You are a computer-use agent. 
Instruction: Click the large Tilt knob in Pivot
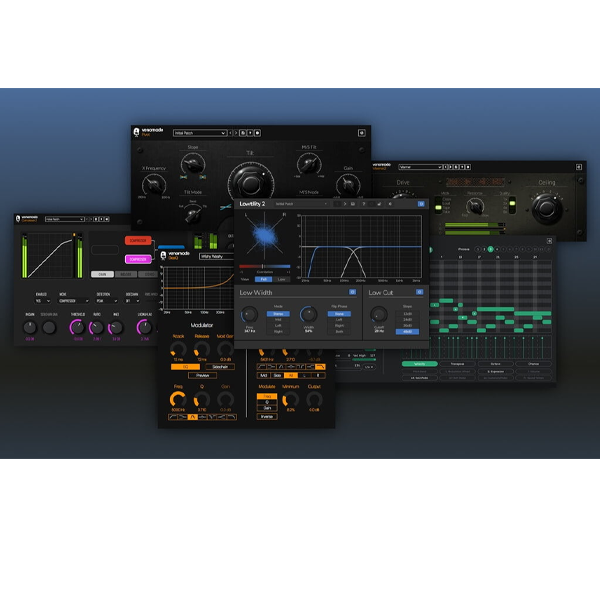click(251, 183)
